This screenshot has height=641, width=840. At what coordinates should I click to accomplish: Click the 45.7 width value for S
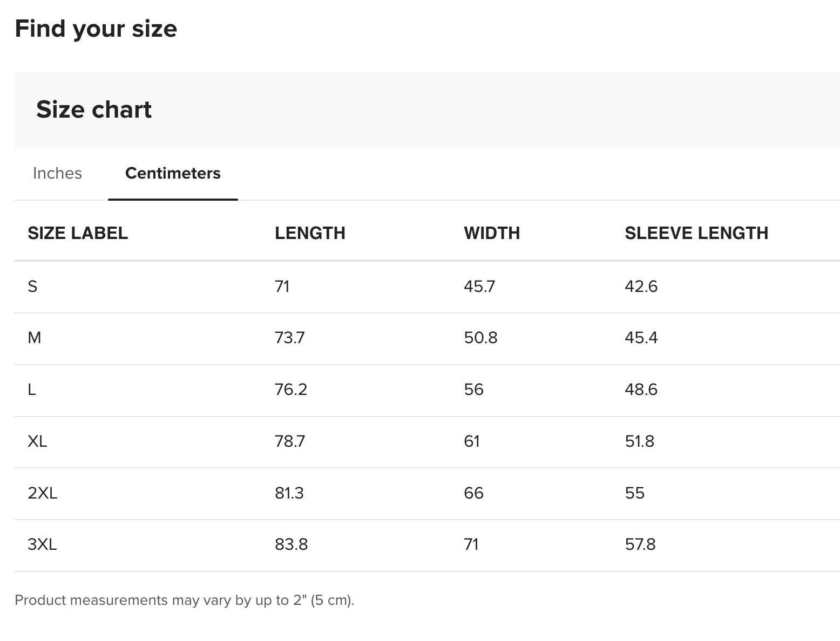pos(479,287)
